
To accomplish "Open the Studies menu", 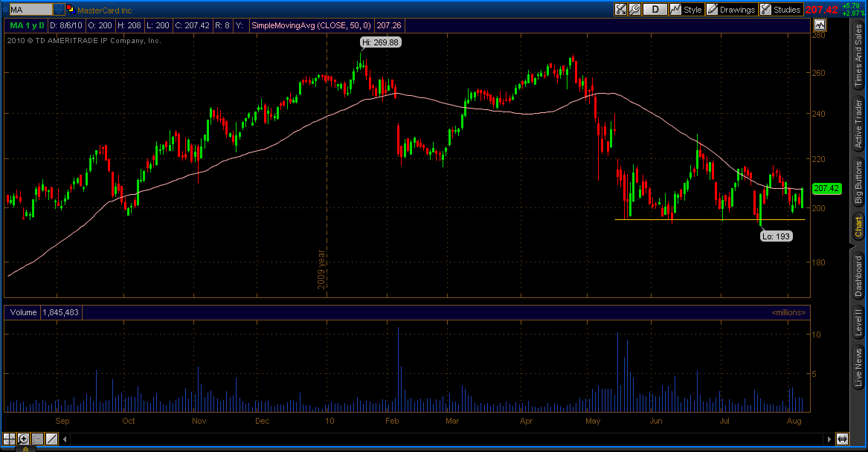I will click(x=780, y=10).
